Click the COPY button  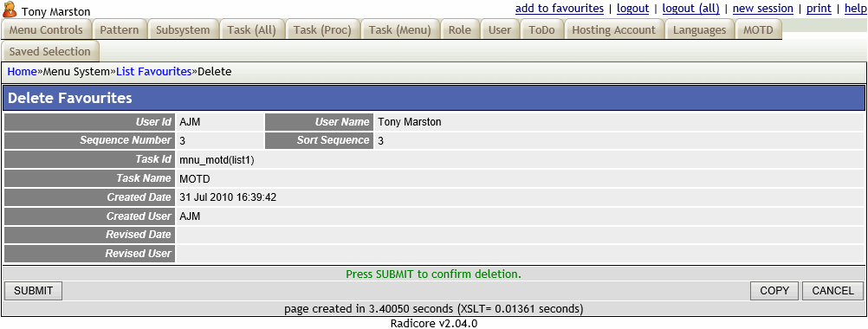pos(774,291)
